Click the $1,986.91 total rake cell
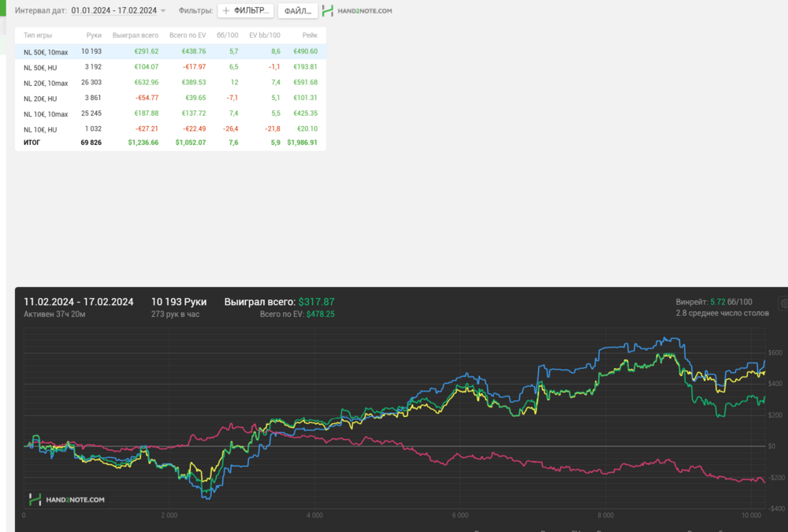Screen dimensions: 788x532 pos(302,143)
